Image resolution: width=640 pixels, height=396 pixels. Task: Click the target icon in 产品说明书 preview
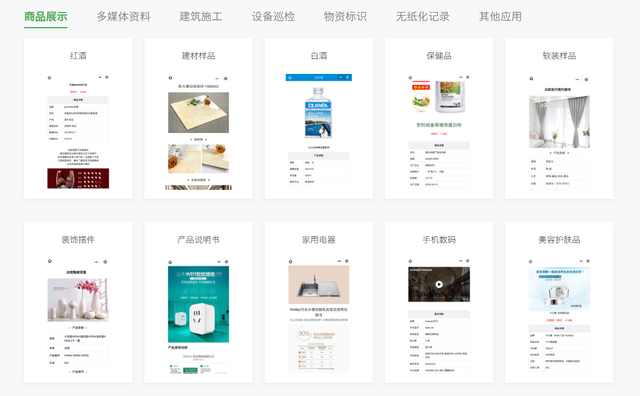pos(227,262)
